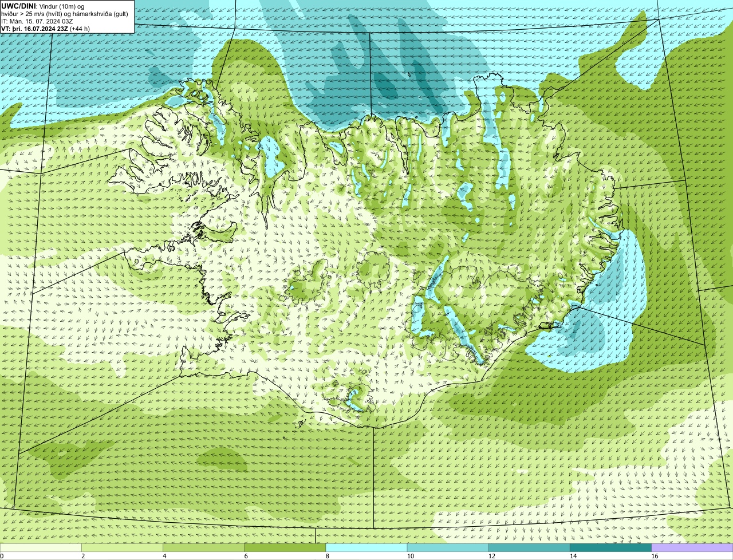This screenshot has height=560, width=733.
Task: Select the 6–8 m/s darker green legend swatch
Action: [x=285, y=547]
